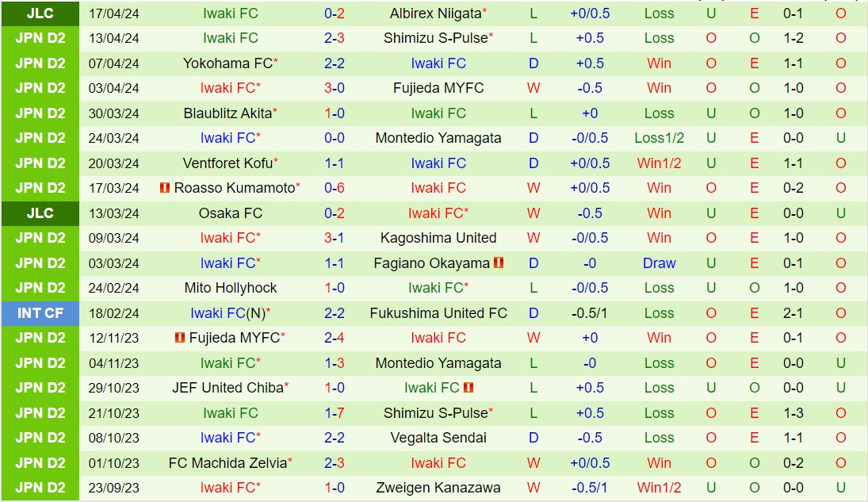Click FC Machida Zelvia team name
This screenshot has width=868, height=502.
[227, 463]
